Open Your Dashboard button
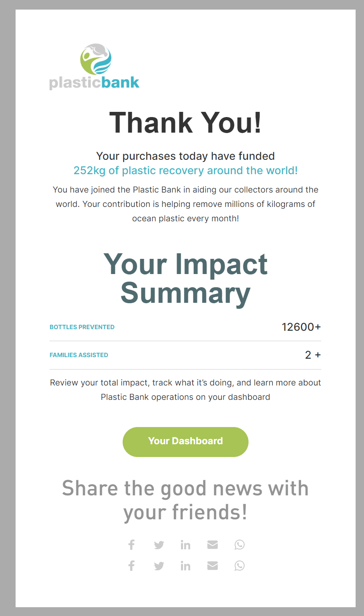This screenshot has height=616, width=364. click(185, 441)
